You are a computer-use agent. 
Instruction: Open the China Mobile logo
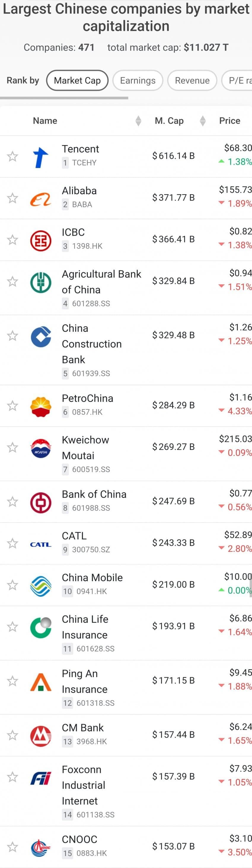(41, 586)
